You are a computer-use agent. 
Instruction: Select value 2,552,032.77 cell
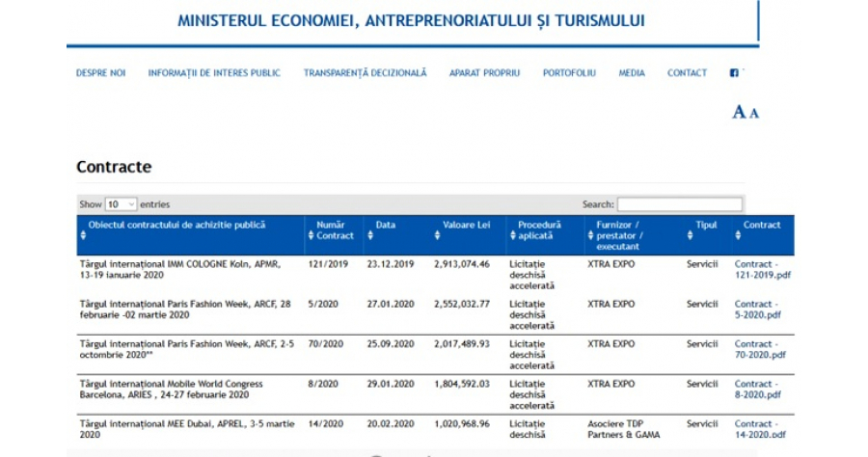462,304
